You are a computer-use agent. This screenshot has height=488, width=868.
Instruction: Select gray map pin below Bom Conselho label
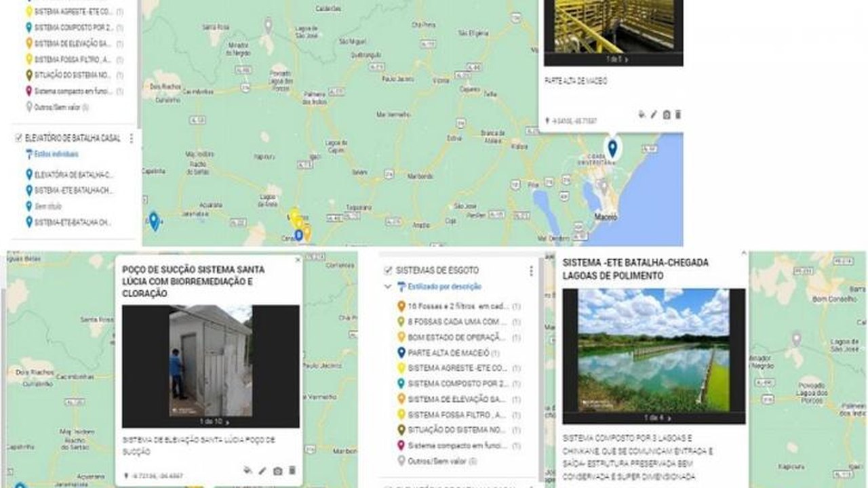tap(797, 338)
